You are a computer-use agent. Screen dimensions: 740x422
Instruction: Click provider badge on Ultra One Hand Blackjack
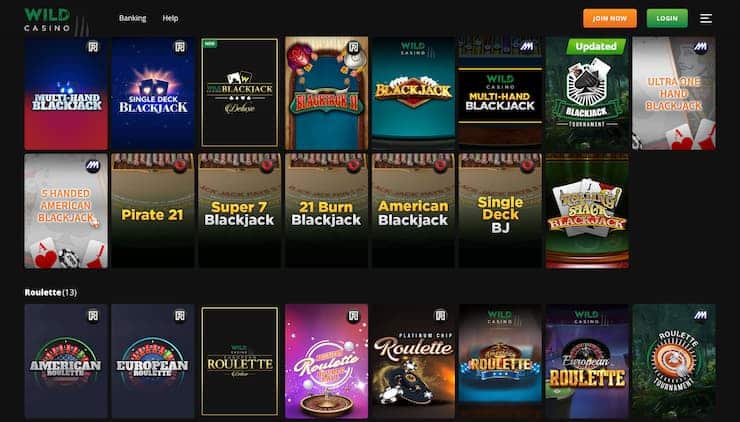[700, 47]
